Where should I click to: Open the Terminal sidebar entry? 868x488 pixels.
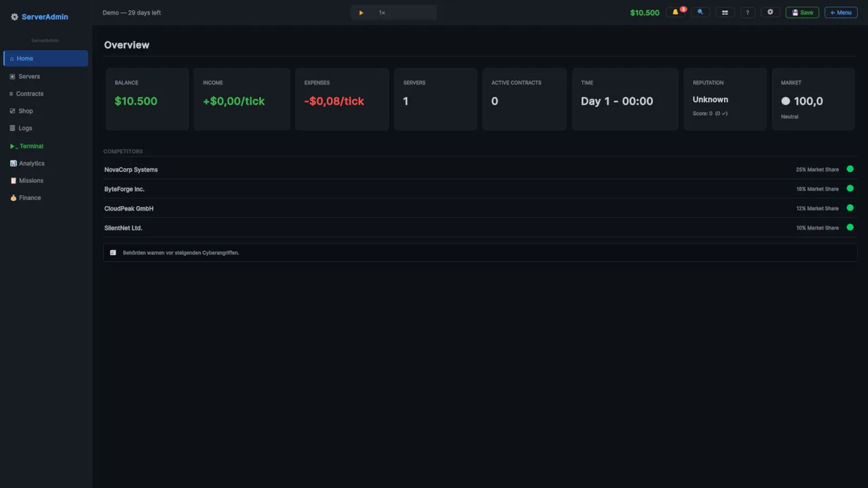[45, 146]
